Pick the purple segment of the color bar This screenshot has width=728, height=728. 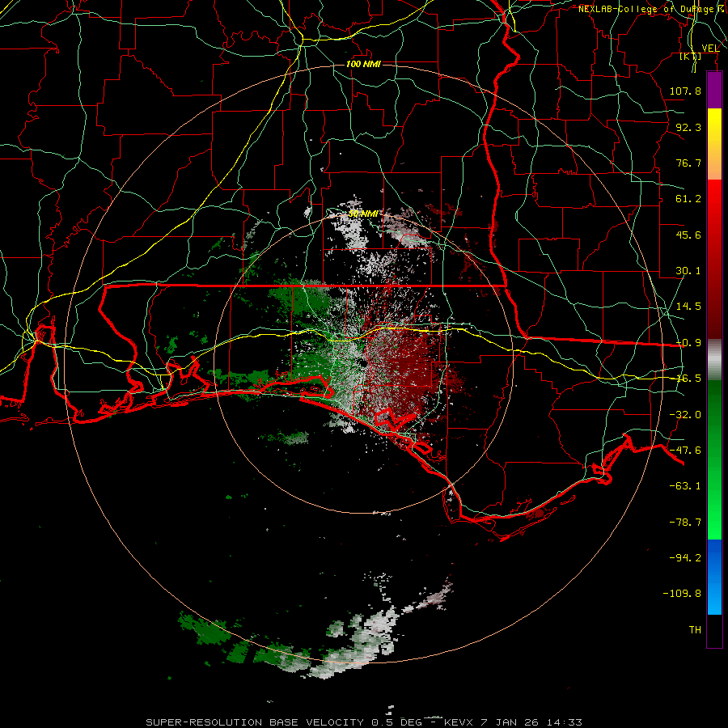[x=714, y=90]
